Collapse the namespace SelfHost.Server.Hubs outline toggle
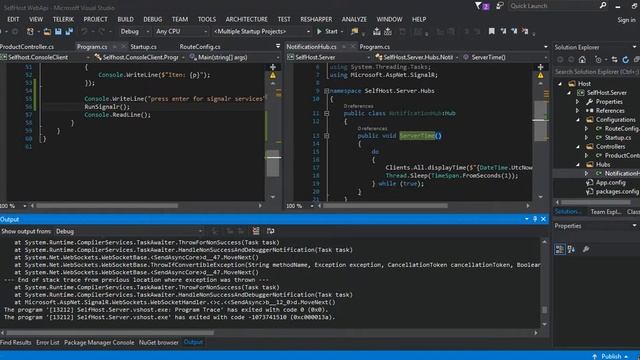 (327, 91)
